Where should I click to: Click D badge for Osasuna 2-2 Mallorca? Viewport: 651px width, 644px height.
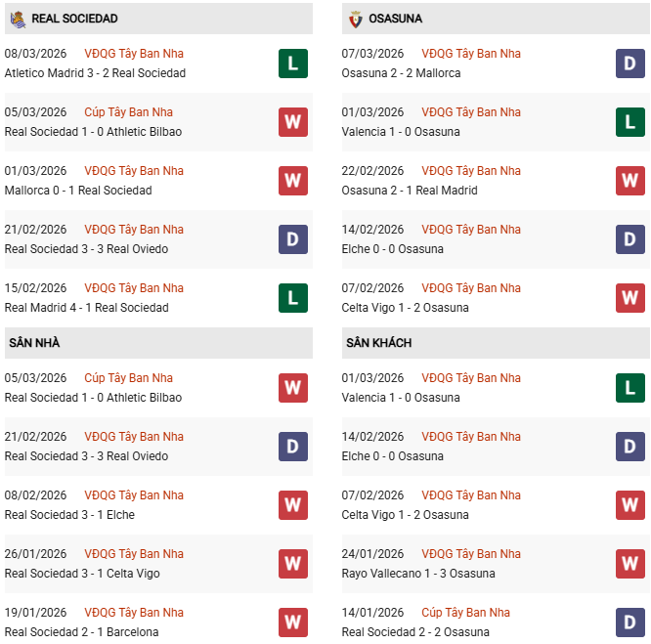[x=629, y=64]
